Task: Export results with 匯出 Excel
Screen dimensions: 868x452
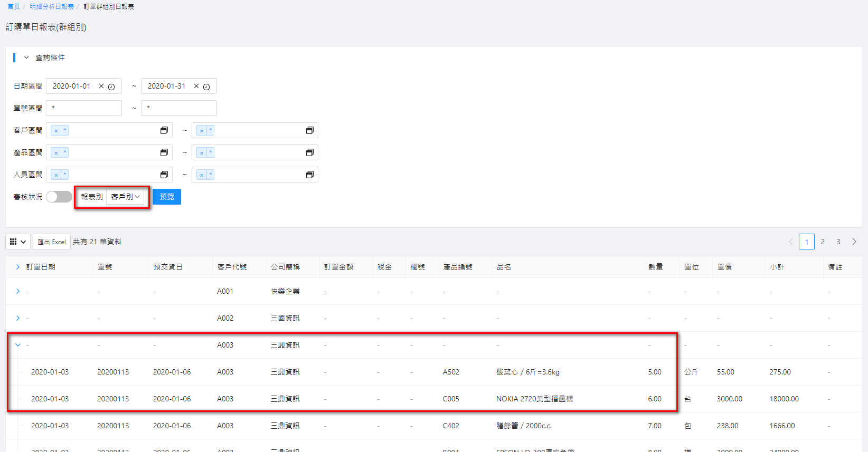Action: (52, 242)
